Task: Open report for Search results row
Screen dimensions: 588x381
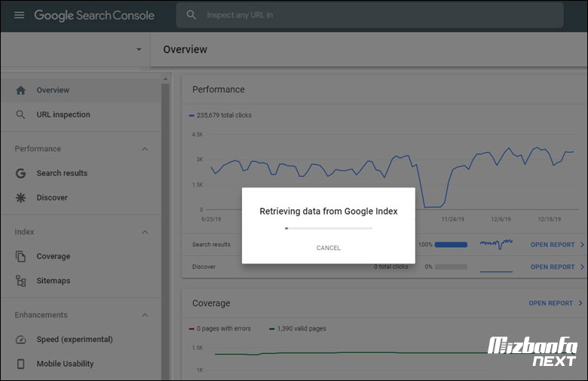Action: tap(557, 245)
